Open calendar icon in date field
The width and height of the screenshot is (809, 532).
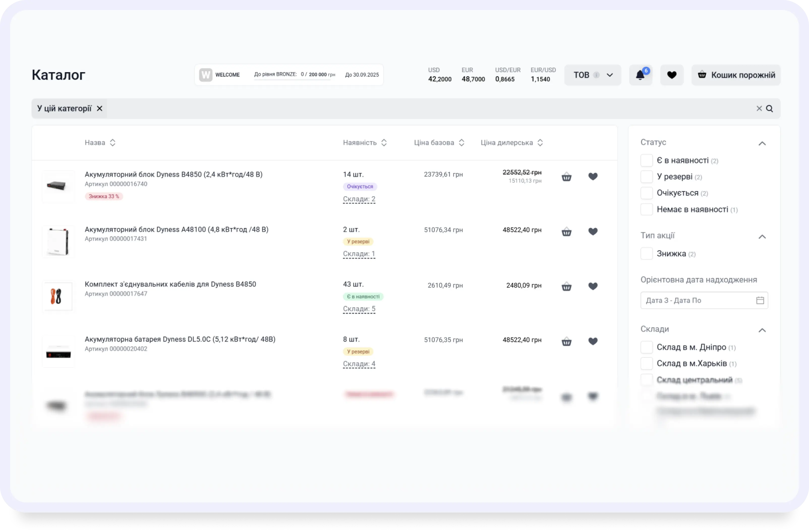click(760, 300)
